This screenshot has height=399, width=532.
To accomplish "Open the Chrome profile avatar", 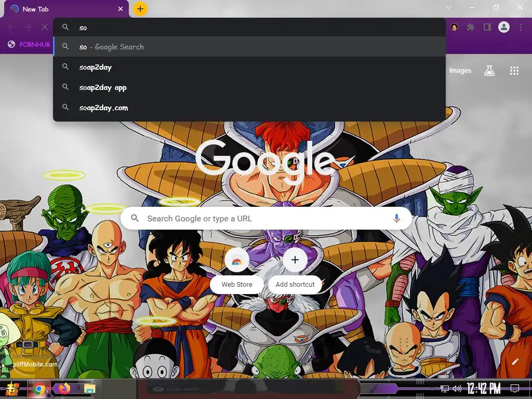I will tap(504, 27).
